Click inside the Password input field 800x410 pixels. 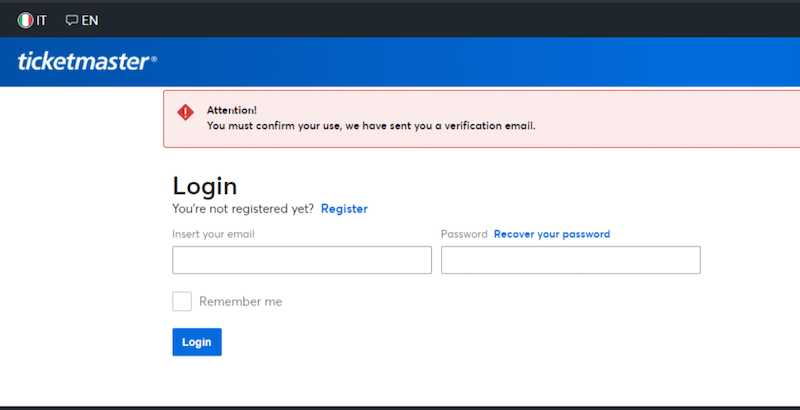point(570,260)
